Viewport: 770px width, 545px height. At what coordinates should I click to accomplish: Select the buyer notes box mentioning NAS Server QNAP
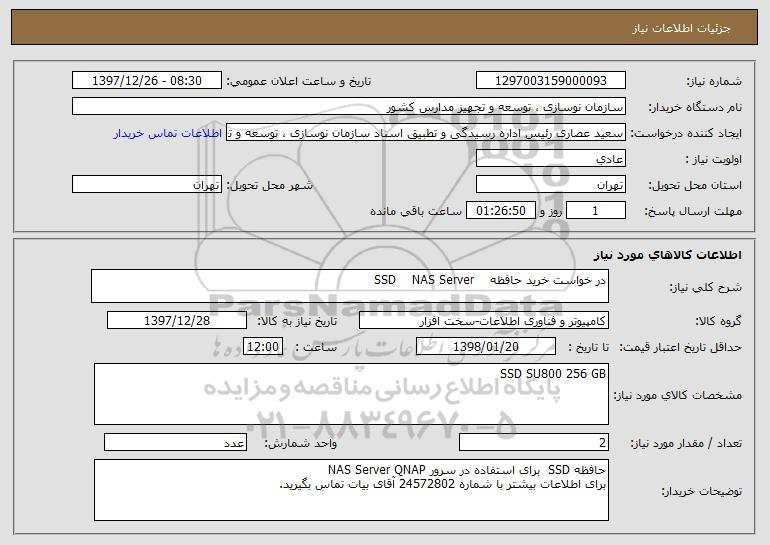(351, 490)
